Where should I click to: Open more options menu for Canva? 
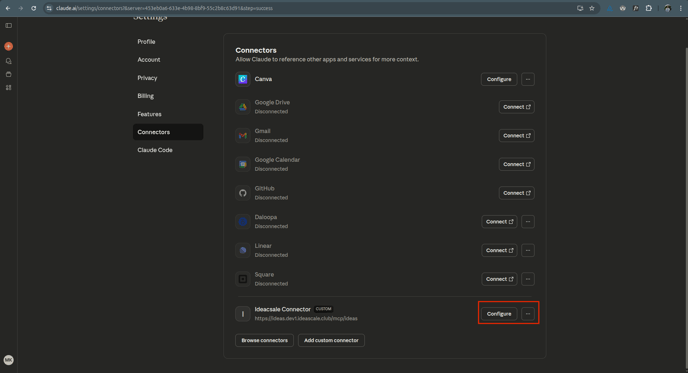click(x=528, y=79)
